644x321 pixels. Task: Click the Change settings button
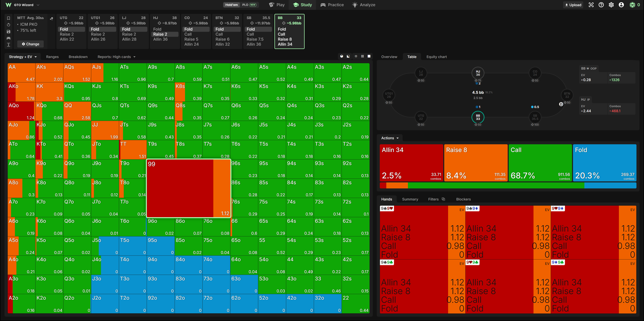30,44
